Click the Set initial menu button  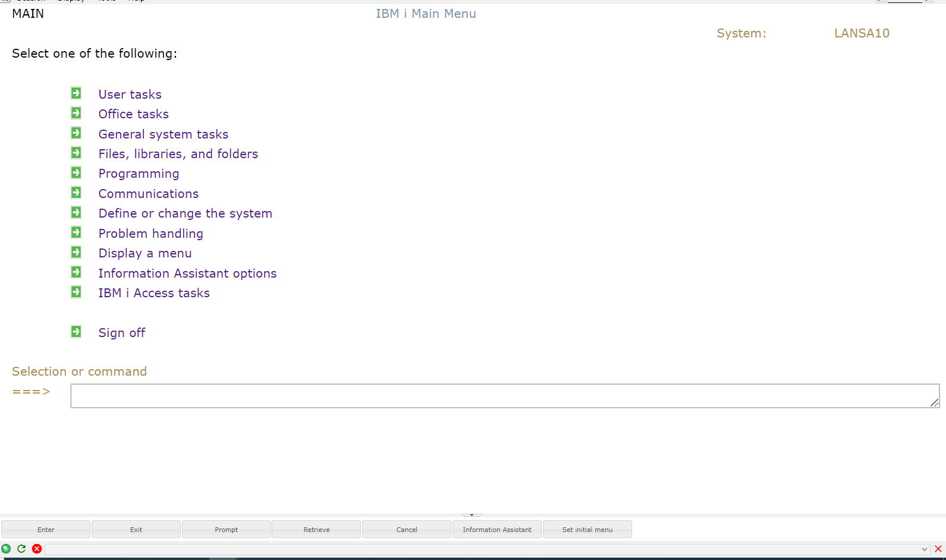[x=587, y=530]
